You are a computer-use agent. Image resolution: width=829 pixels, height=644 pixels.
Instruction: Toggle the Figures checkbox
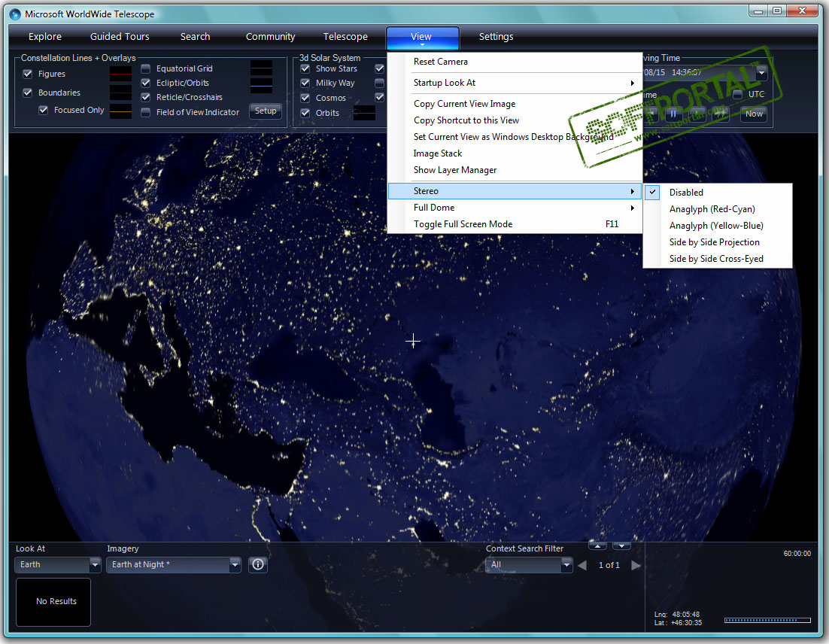[x=28, y=74]
